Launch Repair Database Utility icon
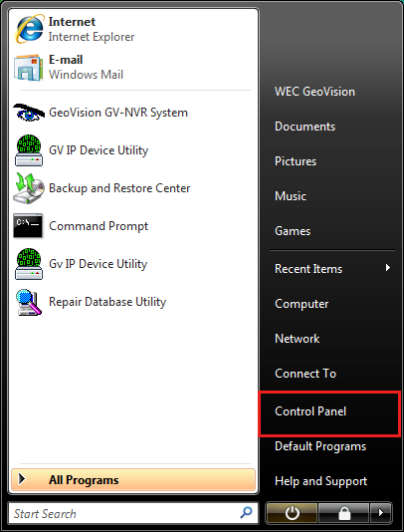This screenshot has height=532, width=404. click(29, 302)
